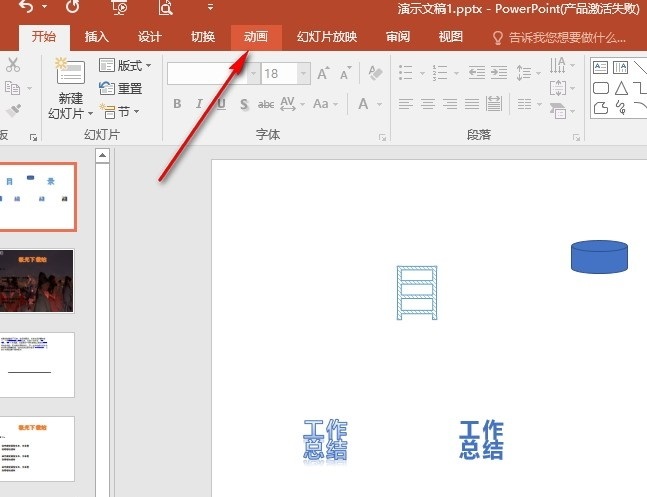Expand the 节 section dropdown
This screenshot has height=497, width=647.
coord(120,112)
